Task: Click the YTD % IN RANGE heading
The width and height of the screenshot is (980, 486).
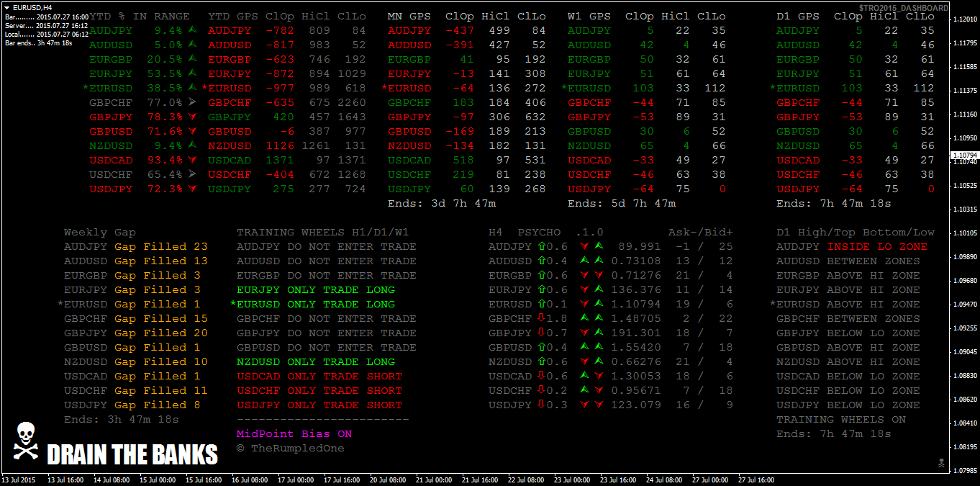Action: (140, 17)
